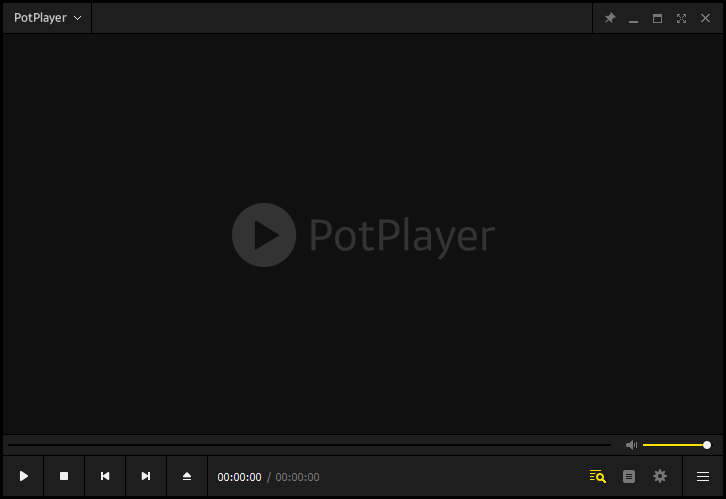Skip to the previous track

pyautogui.click(x=105, y=477)
